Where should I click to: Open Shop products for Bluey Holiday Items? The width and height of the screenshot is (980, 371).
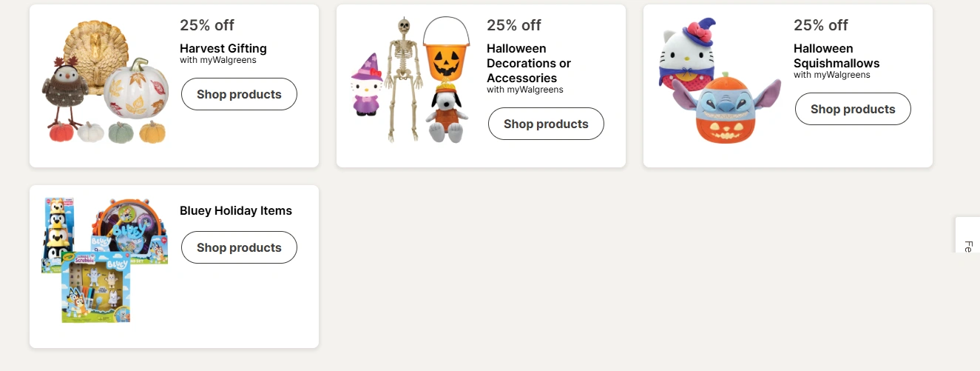click(x=239, y=247)
